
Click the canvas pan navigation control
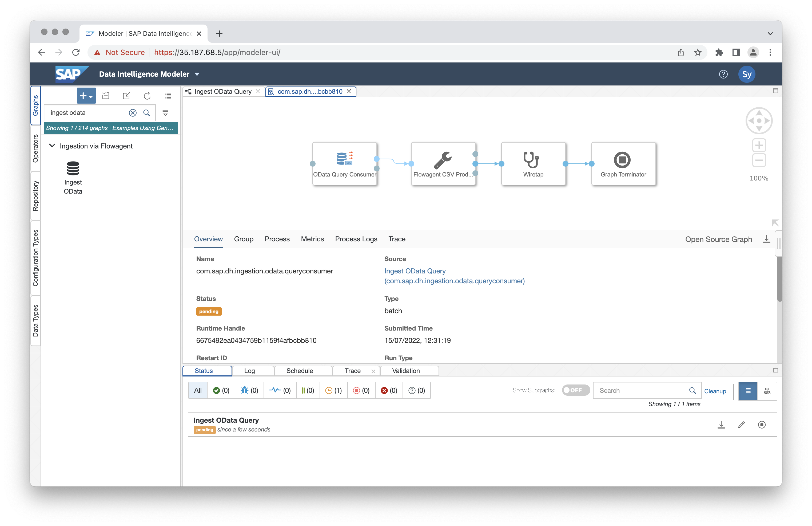point(759,121)
